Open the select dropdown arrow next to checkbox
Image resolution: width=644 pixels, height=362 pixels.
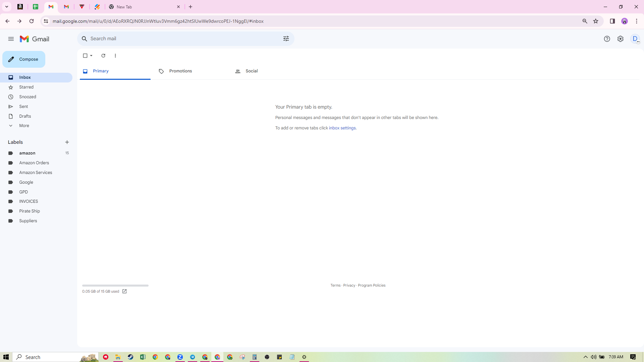[x=91, y=56]
